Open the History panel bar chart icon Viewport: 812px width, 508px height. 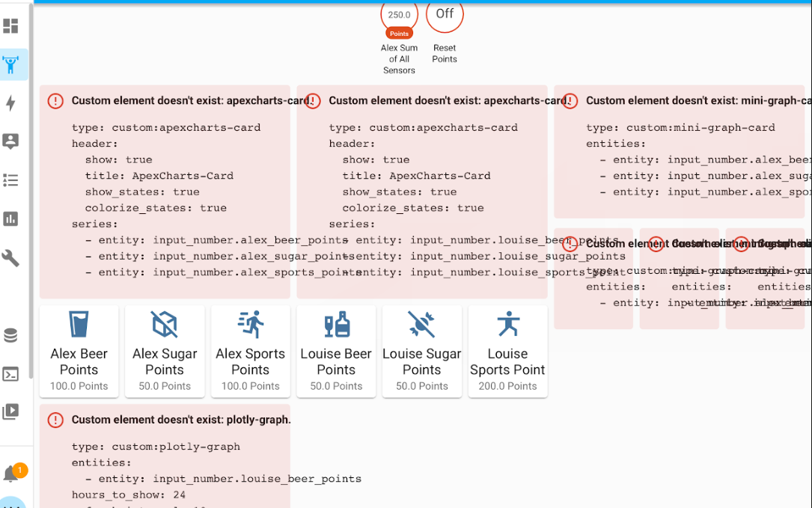coord(11,219)
